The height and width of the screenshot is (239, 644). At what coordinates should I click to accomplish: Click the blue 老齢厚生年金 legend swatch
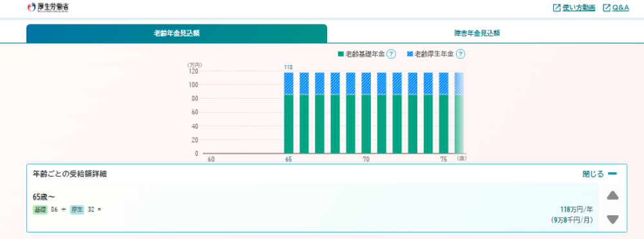click(x=410, y=54)
